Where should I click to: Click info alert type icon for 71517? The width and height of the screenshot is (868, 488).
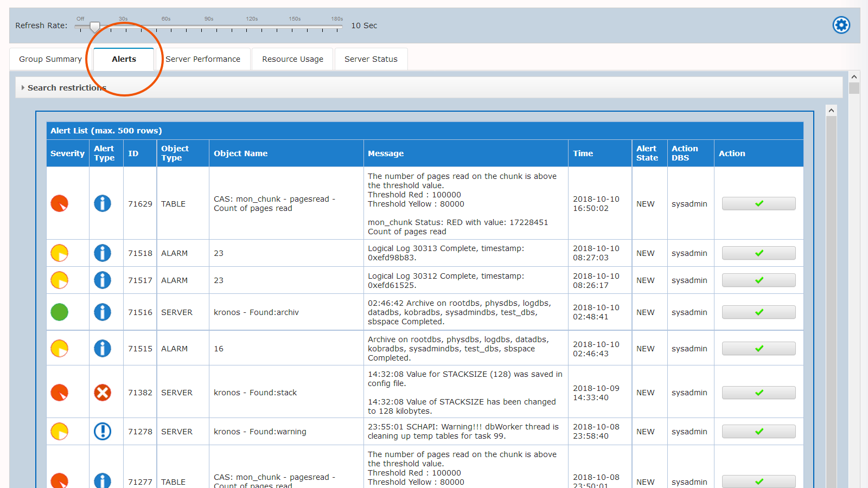[x=103, y=280]
